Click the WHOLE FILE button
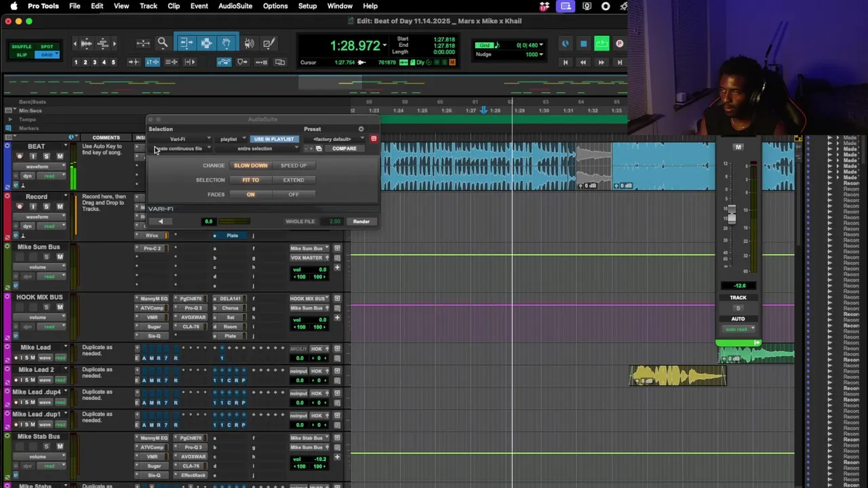This screenshot has height=488, width=868. coord(300,221)
